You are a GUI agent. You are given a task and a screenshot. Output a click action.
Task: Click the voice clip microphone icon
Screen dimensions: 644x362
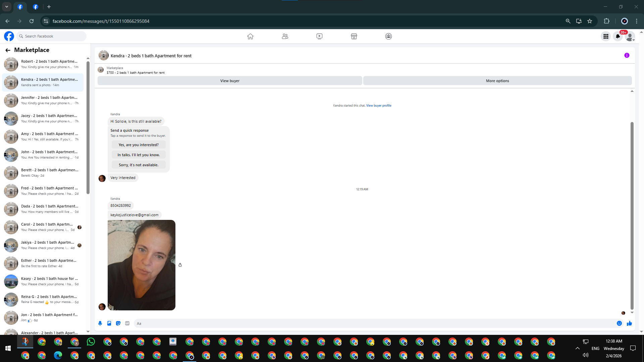click(x=100, y=323)
